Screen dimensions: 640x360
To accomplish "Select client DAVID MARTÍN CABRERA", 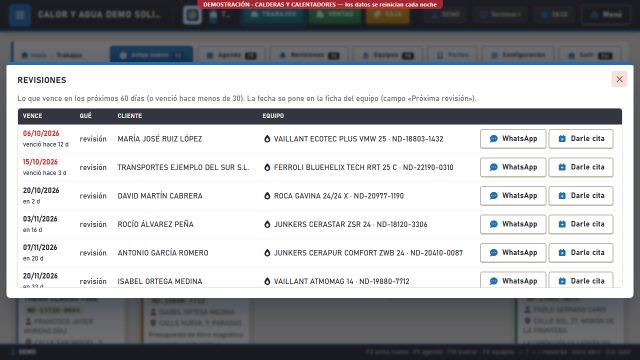I will [160, 196].
